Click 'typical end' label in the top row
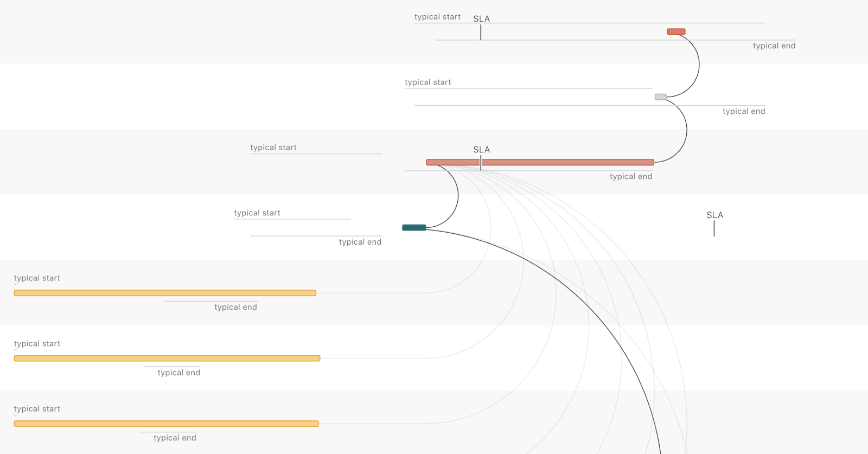868x454 pixels. tap(774, 46)
